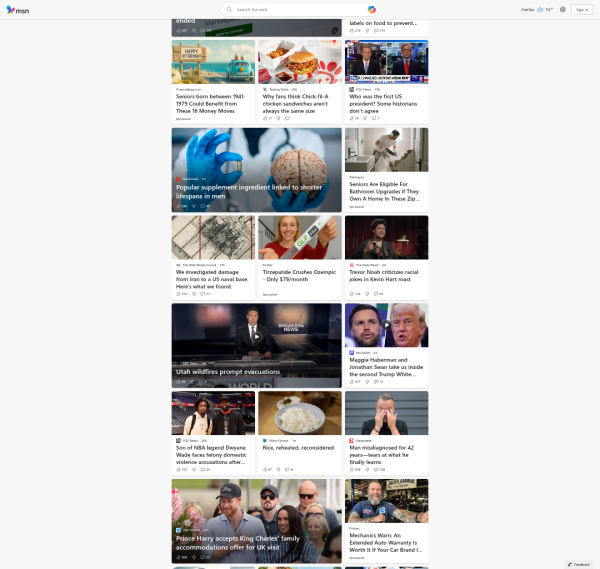Dislike the Dwyane Wade son story

pos(194,470)
